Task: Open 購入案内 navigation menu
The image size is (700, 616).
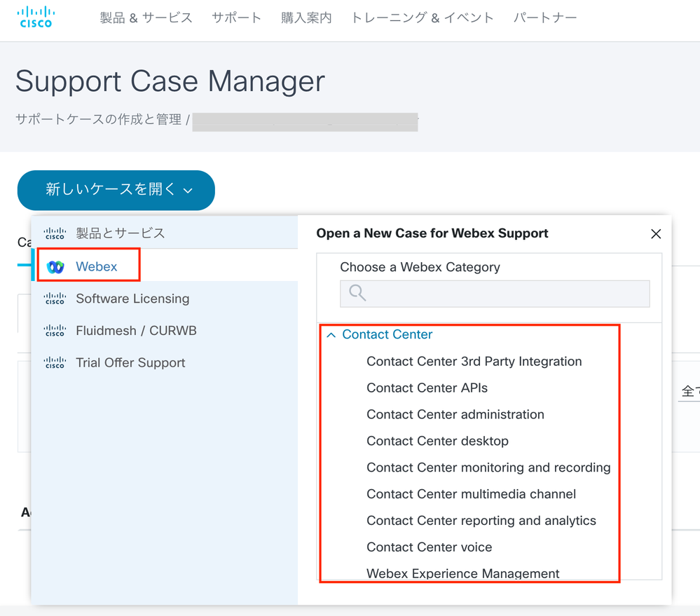Action: 306,18
